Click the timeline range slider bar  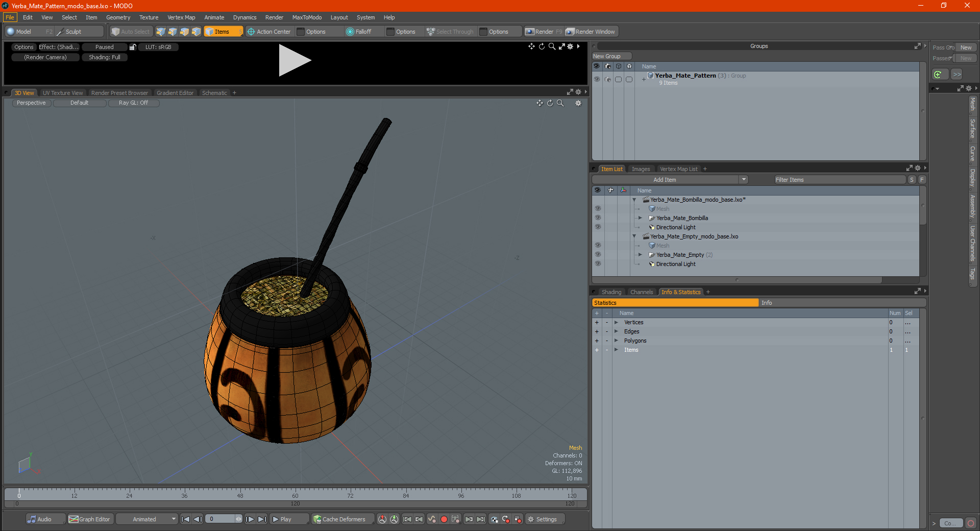click(x=295, y=503)
